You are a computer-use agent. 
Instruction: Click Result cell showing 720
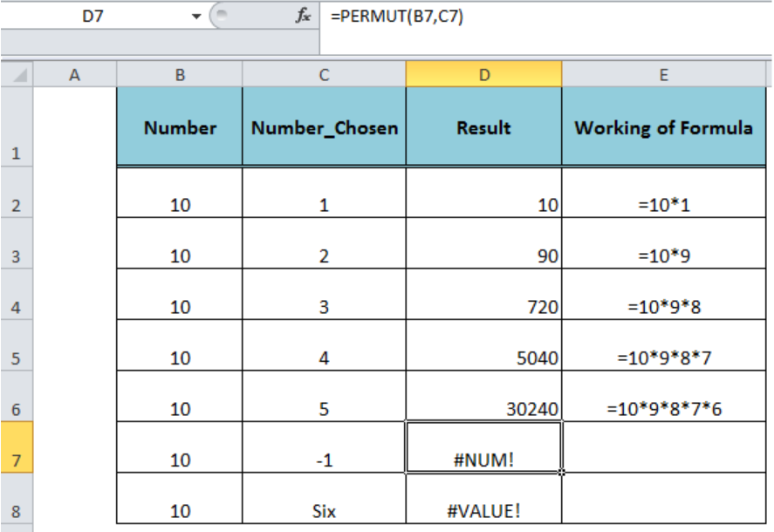click(483, 295)
